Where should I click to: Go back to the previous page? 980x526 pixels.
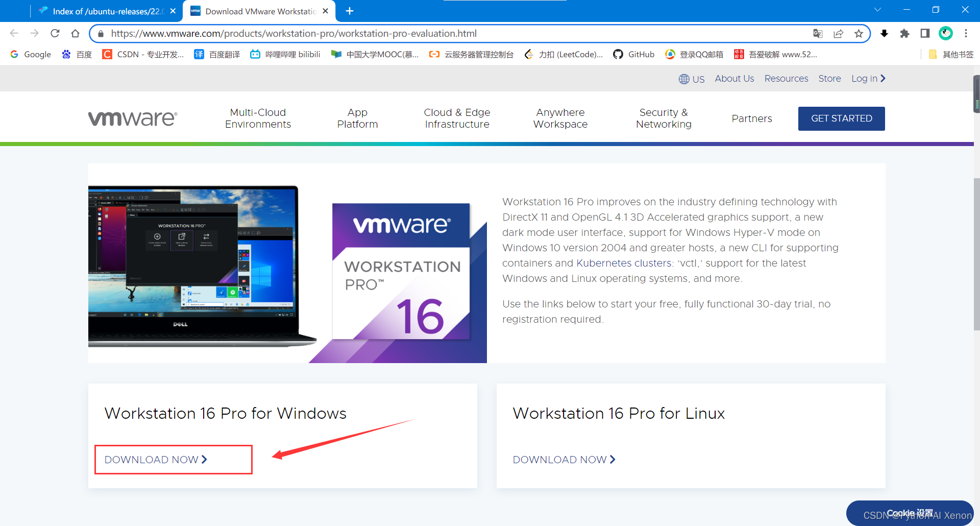point(14,33)
